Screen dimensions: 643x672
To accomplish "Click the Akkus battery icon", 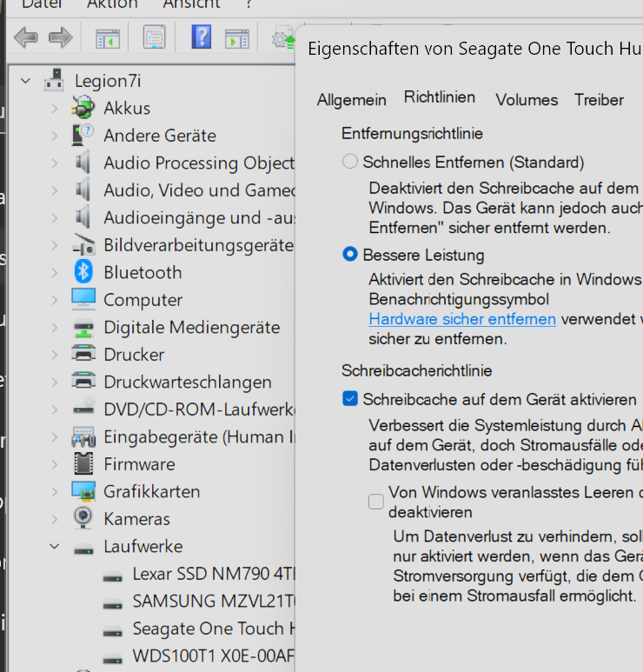I will (x=83, y=108).
